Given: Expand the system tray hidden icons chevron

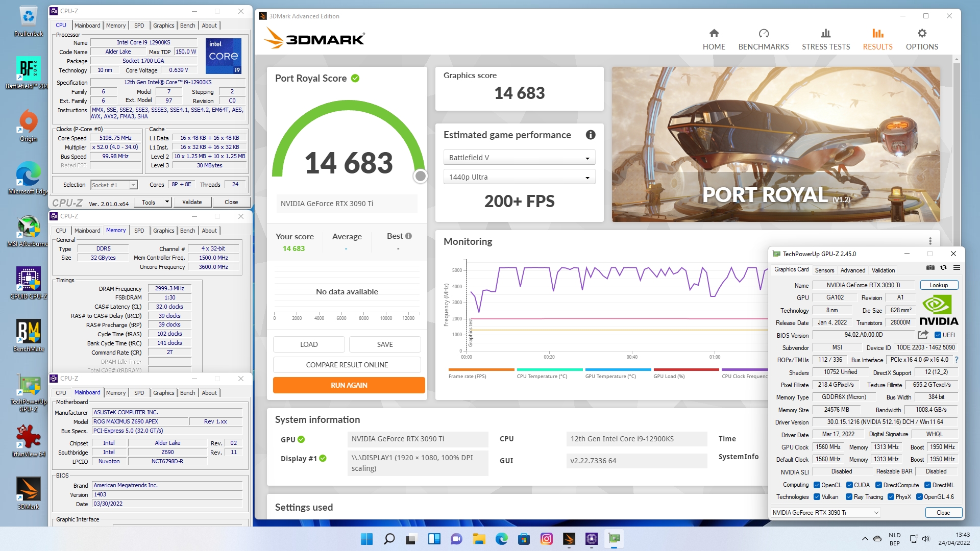Looking at the screenshot, I should coord(865,539).
